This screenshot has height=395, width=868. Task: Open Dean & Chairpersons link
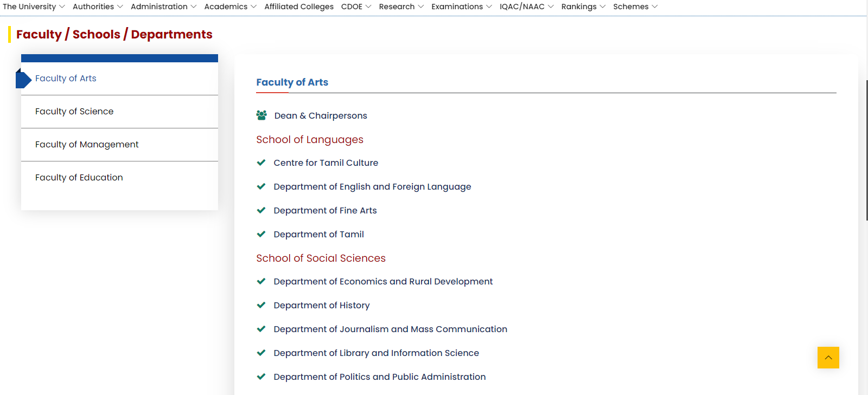click(321, 115)
